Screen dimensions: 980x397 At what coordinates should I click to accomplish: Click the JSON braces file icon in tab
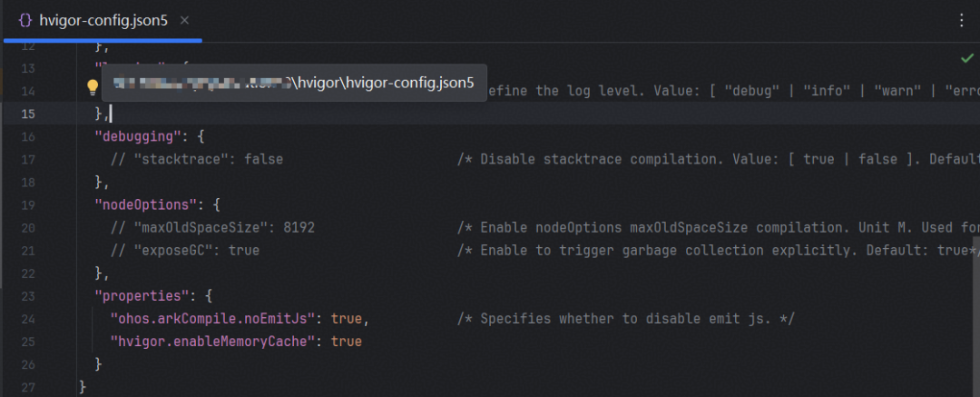point(25,21)
